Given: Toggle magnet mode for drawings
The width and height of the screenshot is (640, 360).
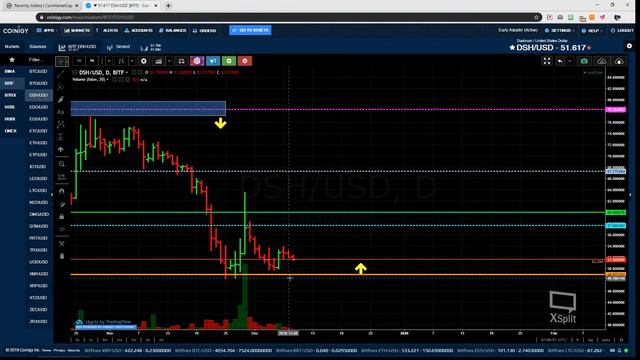Looking at the screenshot, I should (x=62, y=191).
